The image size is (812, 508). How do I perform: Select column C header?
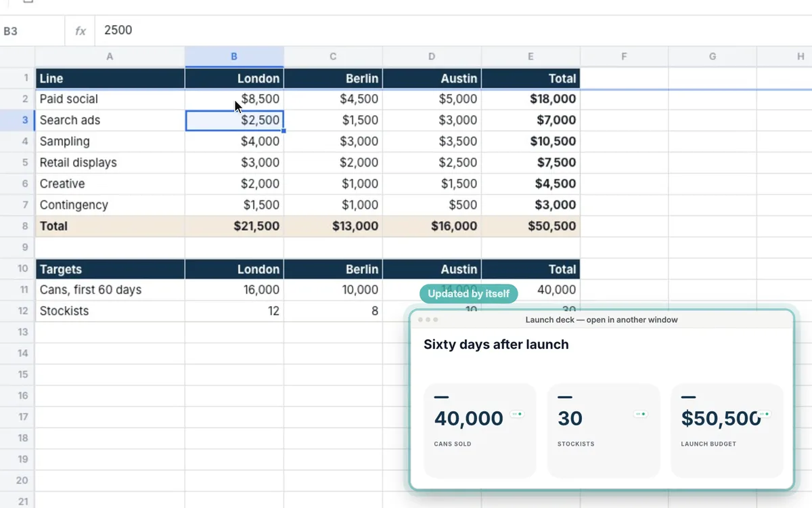[x=333, y=57]
